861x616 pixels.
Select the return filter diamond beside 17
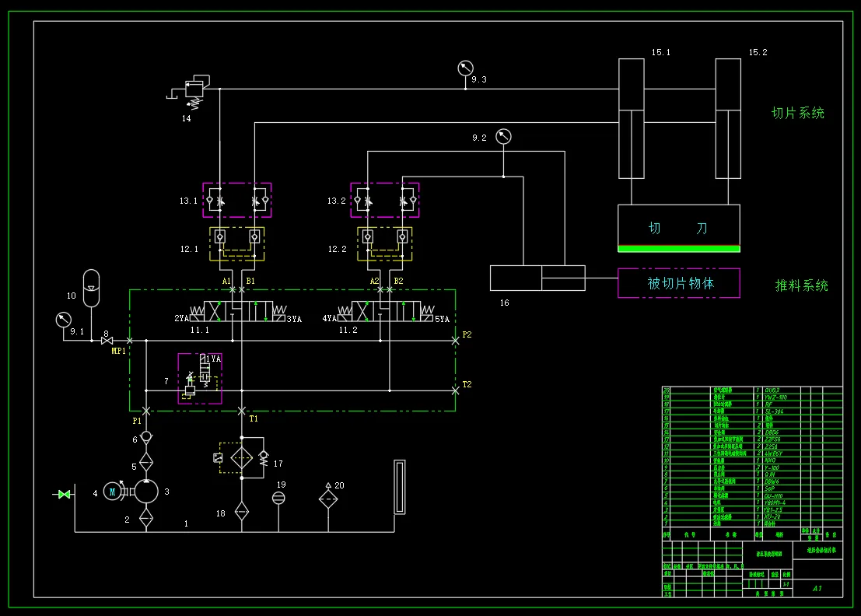coord(242,458)
